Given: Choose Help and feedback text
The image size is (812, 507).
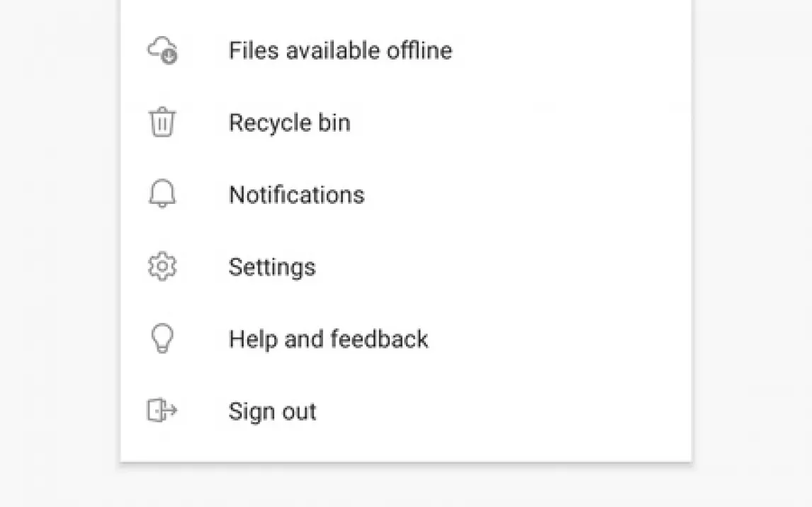Looking at the screenshot, I should 328,339.
